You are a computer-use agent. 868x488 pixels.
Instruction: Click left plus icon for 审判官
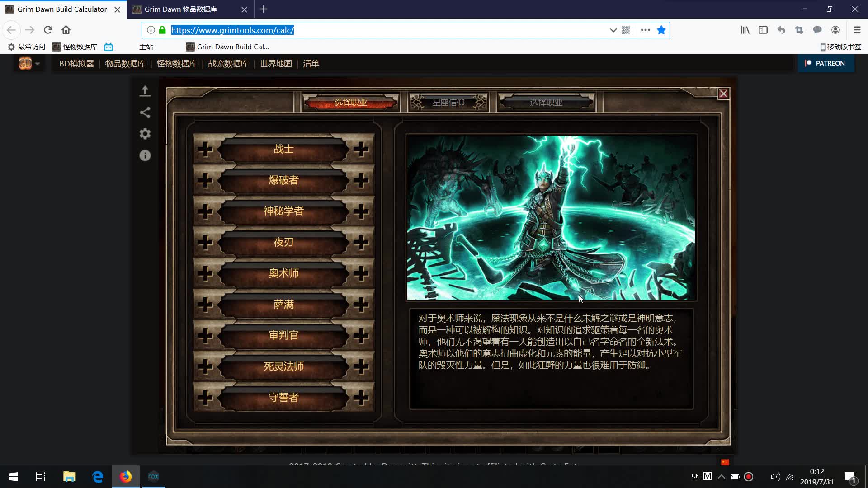coord(205,335)
